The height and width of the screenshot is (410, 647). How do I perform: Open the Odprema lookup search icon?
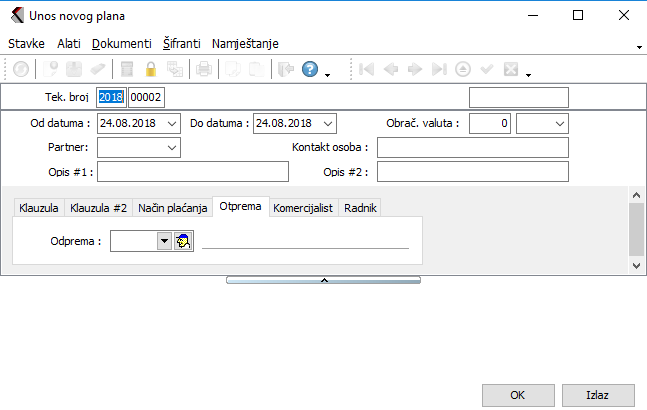183,241
